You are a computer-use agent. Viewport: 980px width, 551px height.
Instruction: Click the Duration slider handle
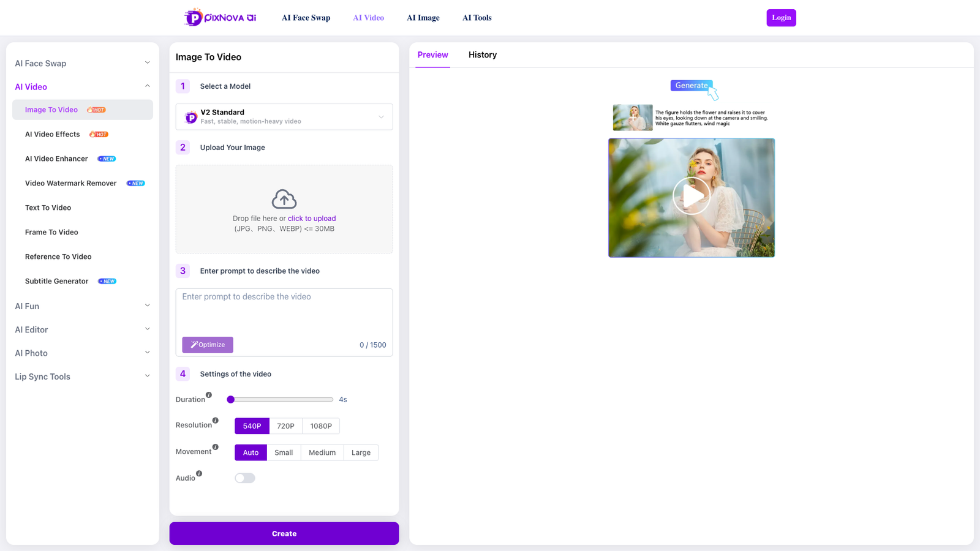pyautogui.click(x=231, y=399)
